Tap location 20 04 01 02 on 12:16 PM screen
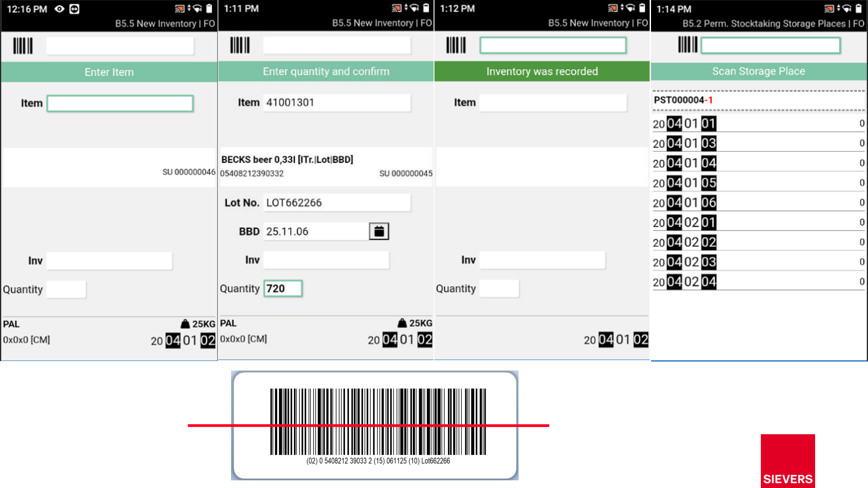This screenshot has width=868, height=488. pos(183,341)
